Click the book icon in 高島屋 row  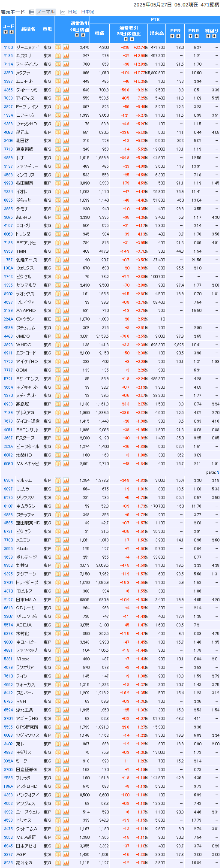coord(58,404)
